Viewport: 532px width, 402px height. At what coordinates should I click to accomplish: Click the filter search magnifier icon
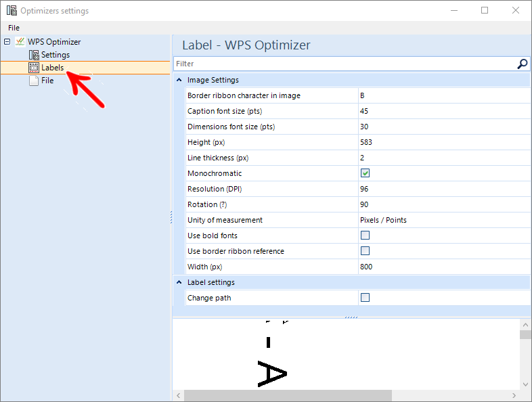[x=522, y=64]
